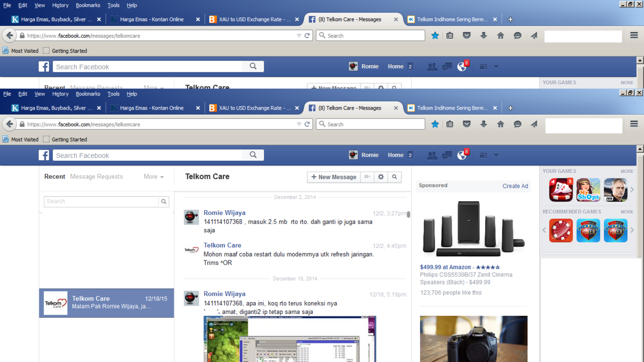Launch the My Shops game
The width and height of the screenshot is (644, 362).
[588, 190]
